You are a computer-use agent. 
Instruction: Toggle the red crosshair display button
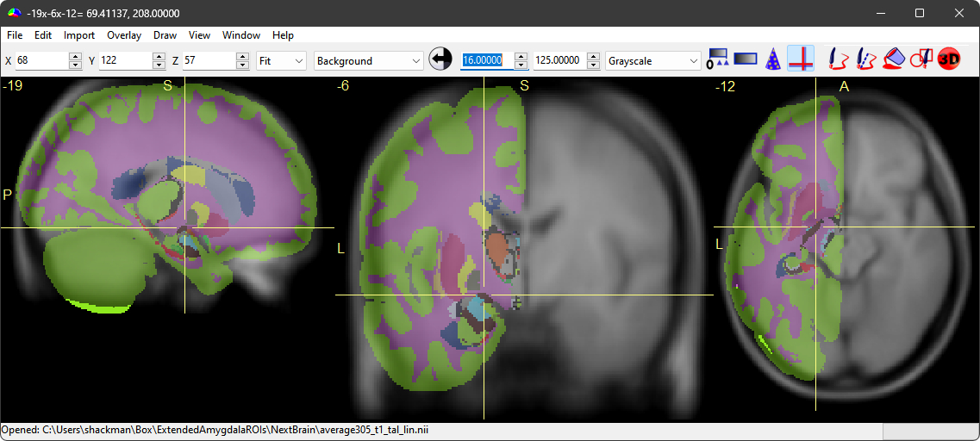click(x=801, y=59)
